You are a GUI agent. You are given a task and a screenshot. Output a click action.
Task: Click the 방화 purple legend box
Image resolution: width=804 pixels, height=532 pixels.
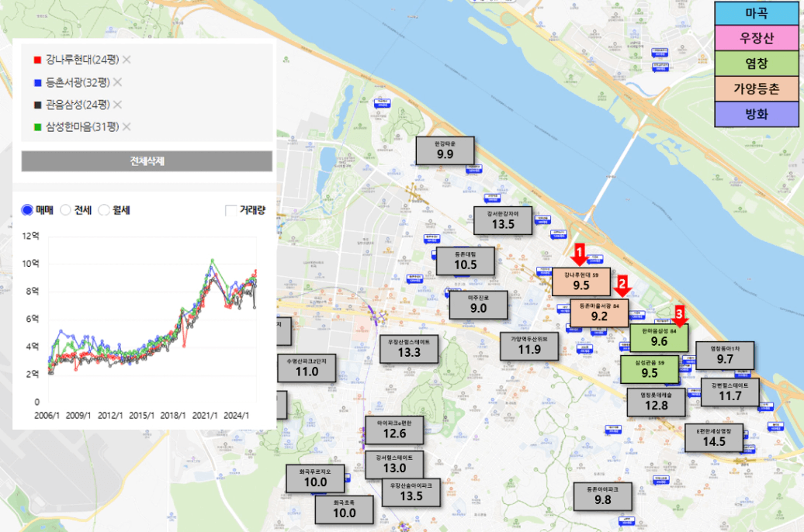point(756,115)
